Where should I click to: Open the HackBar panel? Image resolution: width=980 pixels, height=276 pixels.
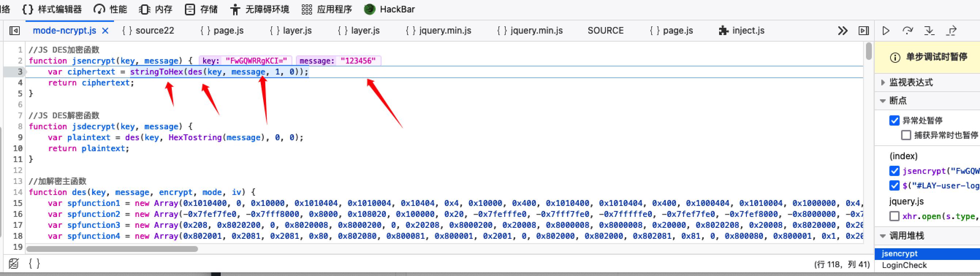[390, 9]
